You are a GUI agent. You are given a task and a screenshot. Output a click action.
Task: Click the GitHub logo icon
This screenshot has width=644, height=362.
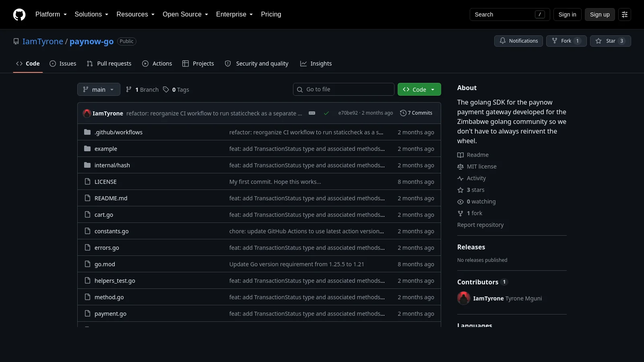[x=19, y=14]
